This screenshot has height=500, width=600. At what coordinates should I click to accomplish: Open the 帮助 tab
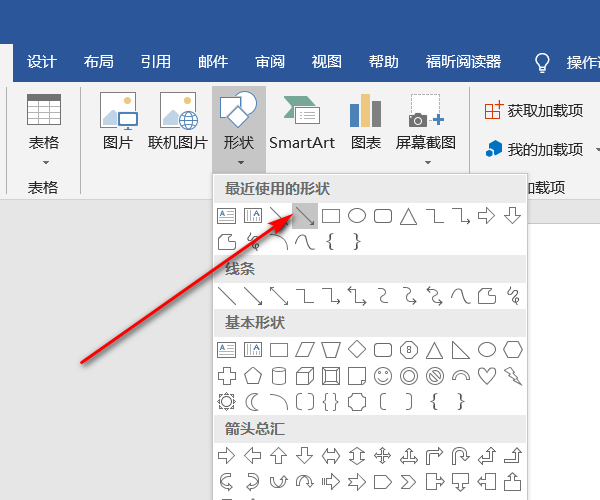point(383,62)
